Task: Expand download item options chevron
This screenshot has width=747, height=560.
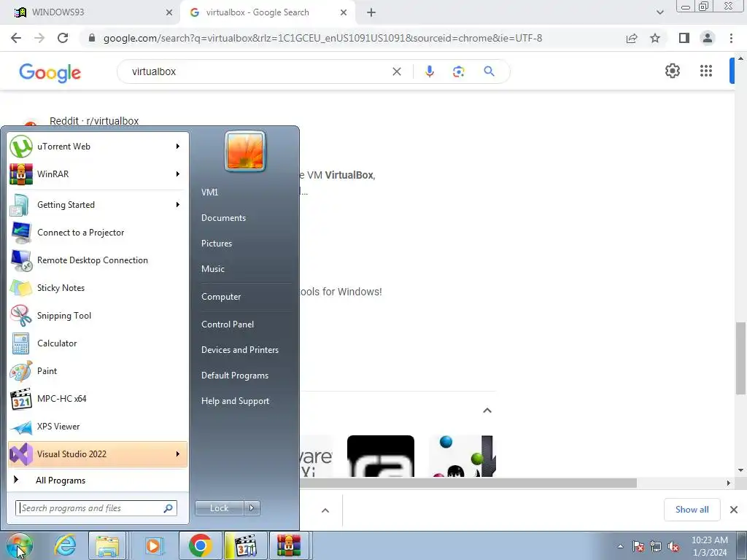Action: pos(325,510)
